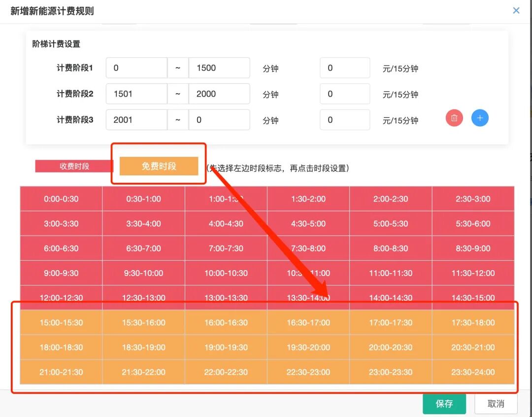Viewport: 532px width, 417px height.
Task: Toggle free slot 20:00-20:30
Action: click(x=391, y=347)
